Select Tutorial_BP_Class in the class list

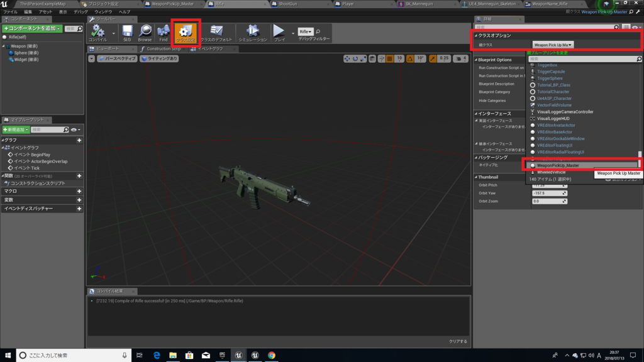tap(553, 85)
